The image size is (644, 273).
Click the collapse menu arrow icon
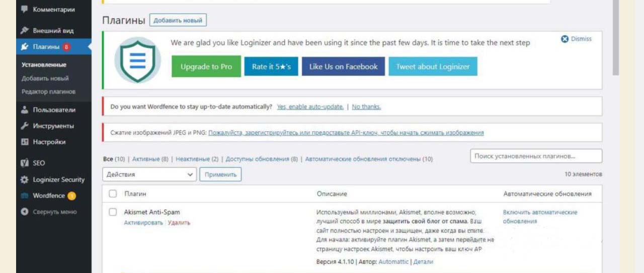point(24,212)
